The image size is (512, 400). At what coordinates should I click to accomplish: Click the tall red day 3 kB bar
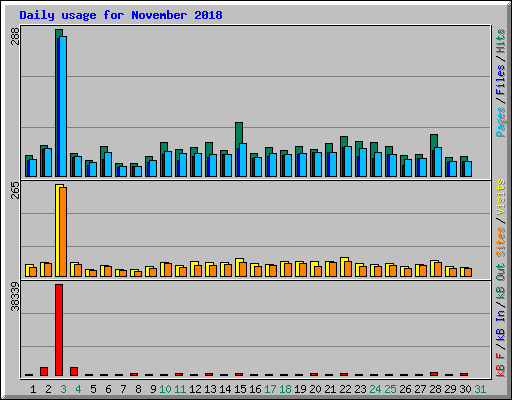click(59, 330)
